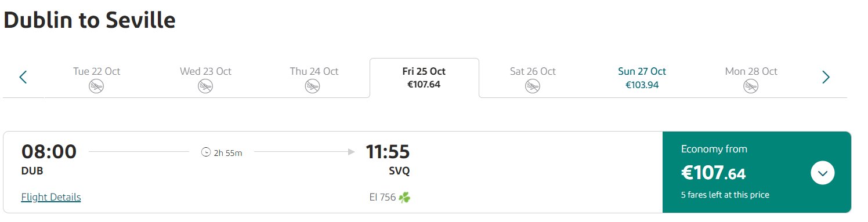
Task: Click no-flight icon under Mon 28 Oct
Action: 751,86
